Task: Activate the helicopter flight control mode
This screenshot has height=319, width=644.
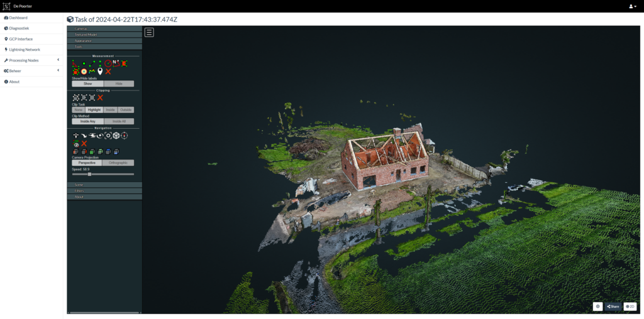Action: (x=92, y=136)
